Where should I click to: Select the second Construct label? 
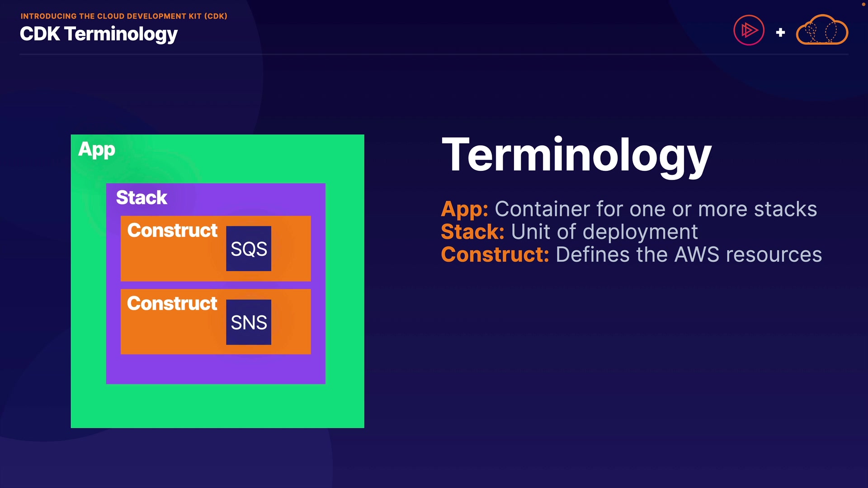tap(172, 304)
